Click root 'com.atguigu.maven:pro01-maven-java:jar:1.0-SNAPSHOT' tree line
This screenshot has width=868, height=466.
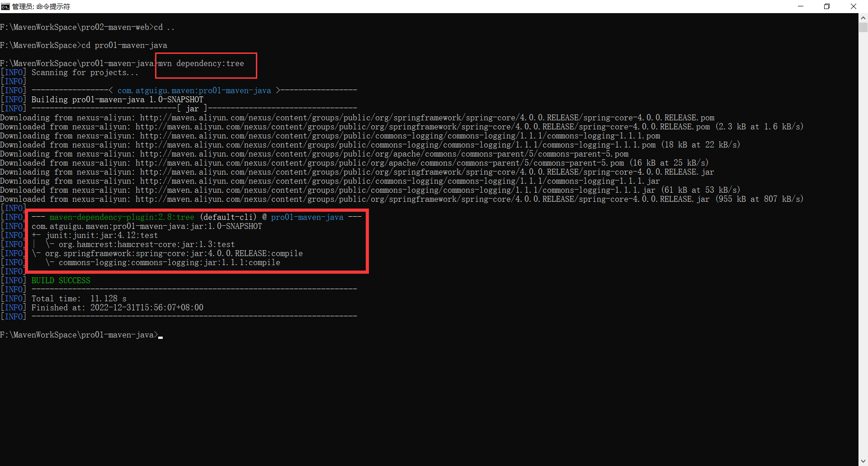click(x=147, y=226)
